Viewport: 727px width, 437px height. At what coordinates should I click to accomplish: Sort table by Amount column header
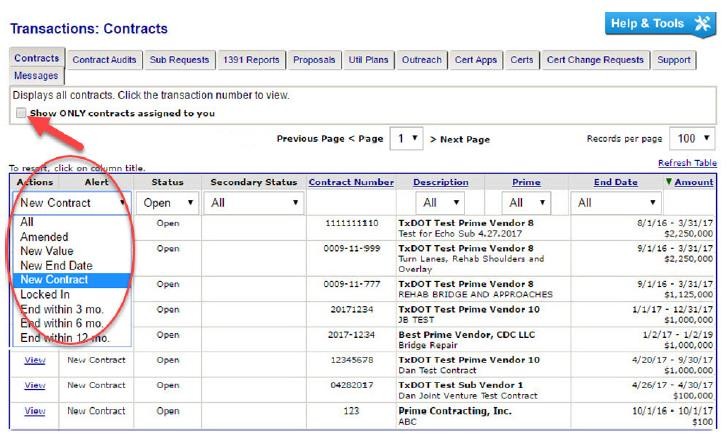coord(693,182)
